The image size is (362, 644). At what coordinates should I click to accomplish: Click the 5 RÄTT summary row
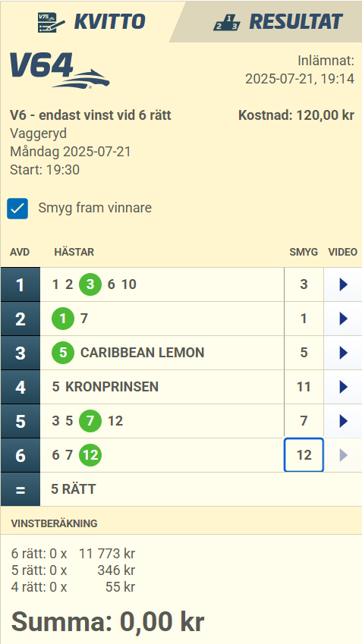coord(181,489)
